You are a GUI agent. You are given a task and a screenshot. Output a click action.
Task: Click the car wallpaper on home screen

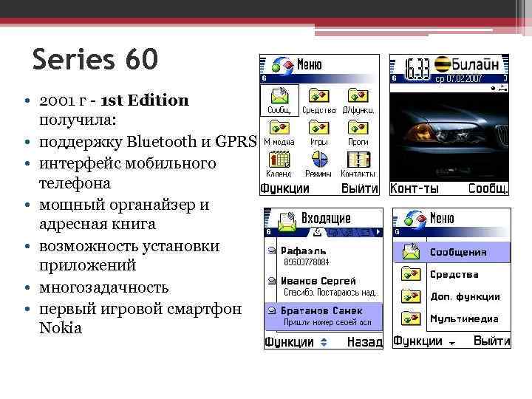point(449,137)
